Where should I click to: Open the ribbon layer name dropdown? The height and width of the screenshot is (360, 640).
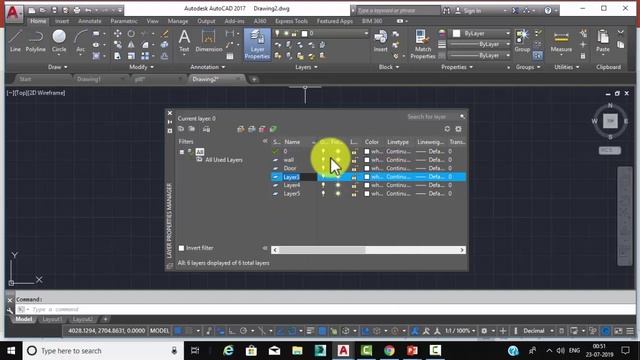tap(366, 33)
